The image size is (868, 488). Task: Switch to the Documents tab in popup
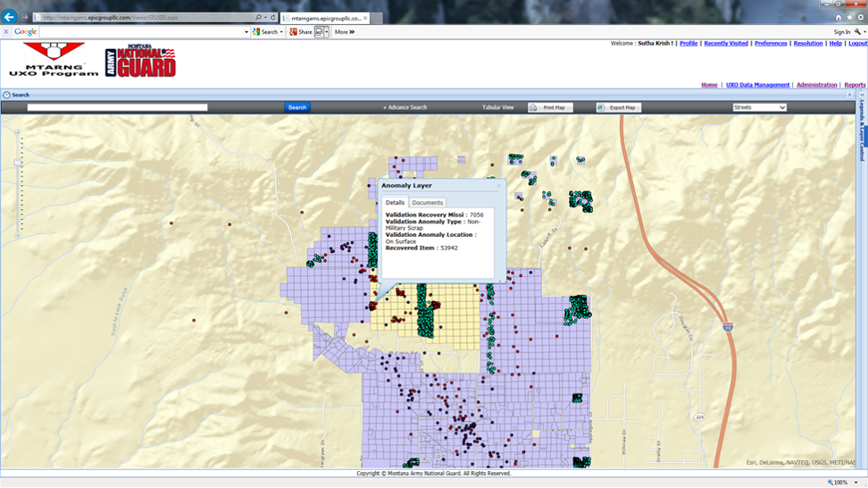click(x=427, y=203)
